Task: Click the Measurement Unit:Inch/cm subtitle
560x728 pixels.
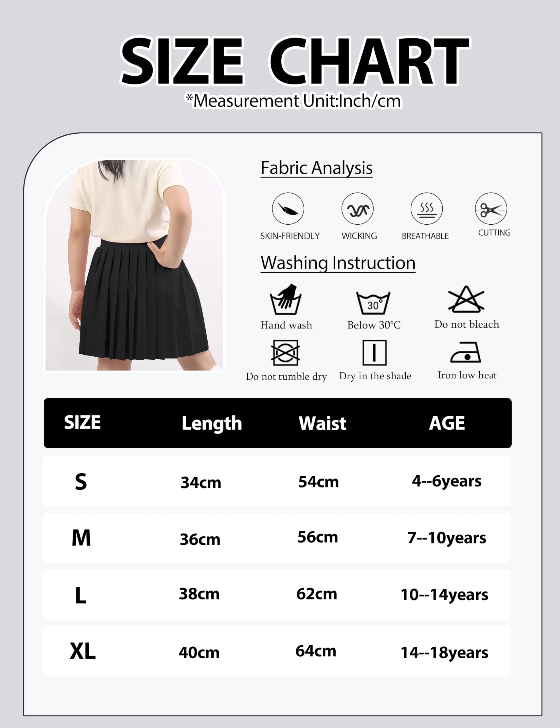Action: click(294, 101)
